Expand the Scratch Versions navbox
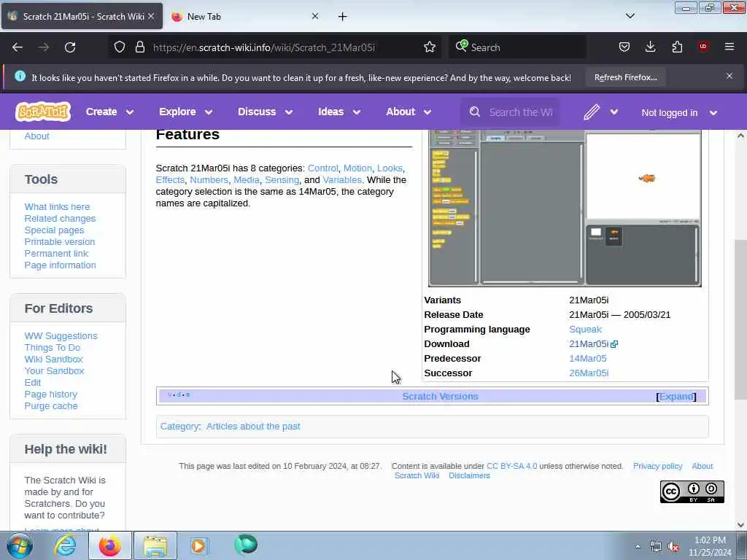Screen dimensions: 747x560 676,396
